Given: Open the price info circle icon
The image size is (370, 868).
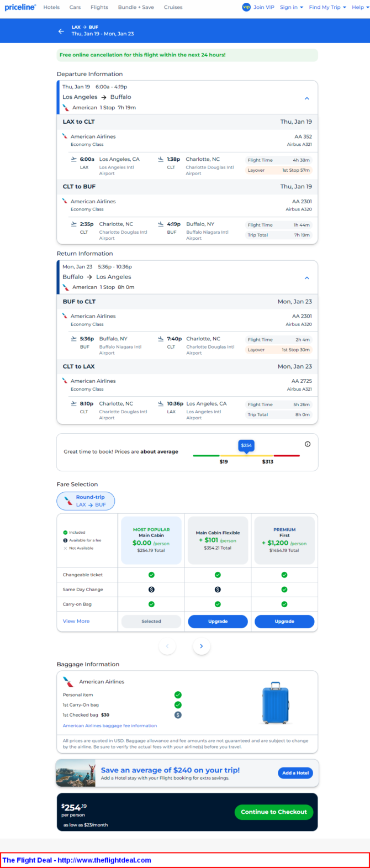Looking at the screenshot, I should click(308, 444).
